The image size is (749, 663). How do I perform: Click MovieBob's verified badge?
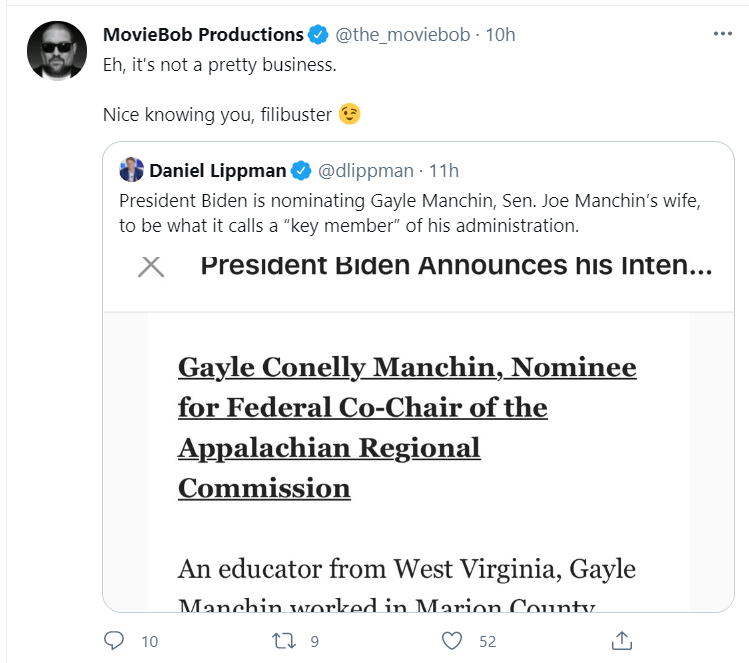(318, 35)
